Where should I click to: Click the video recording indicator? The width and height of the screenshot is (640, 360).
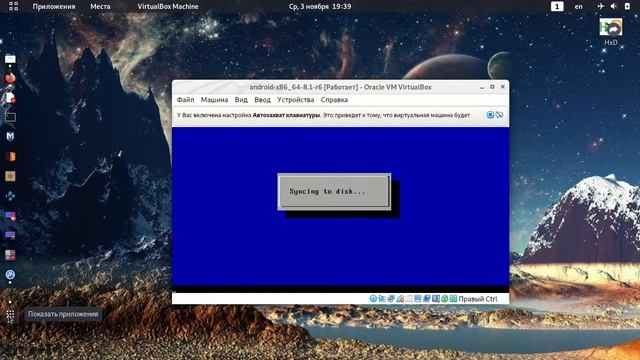[436, 299]
